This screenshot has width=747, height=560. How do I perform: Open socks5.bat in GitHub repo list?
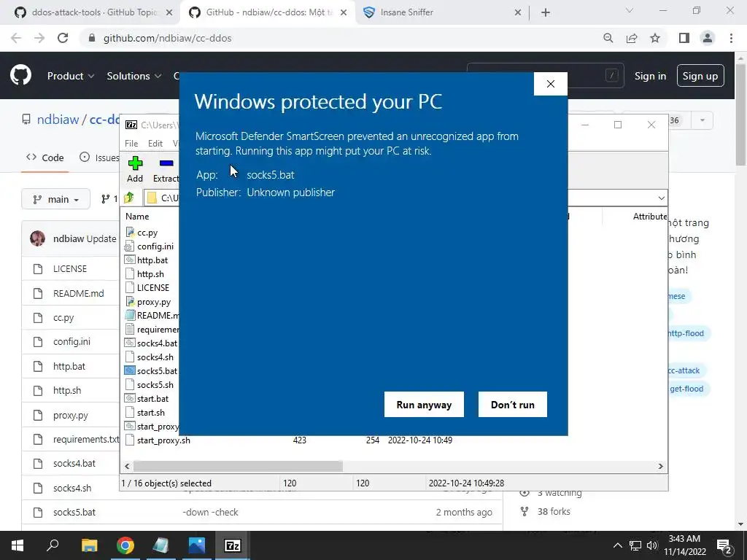tap(74, 513)
